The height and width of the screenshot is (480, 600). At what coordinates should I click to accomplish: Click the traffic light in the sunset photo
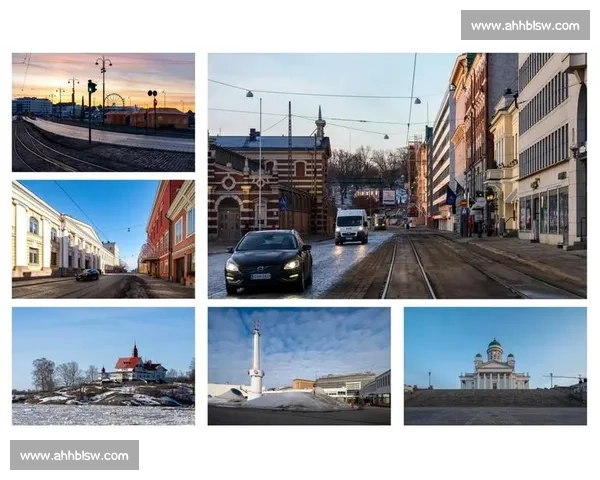(91, 89)
